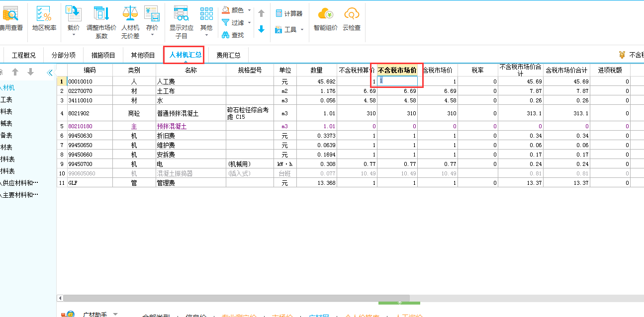Viewport: 644px width, 317px height.
Task: Click code cell 99450700
Action: click(x=90, y=164)
